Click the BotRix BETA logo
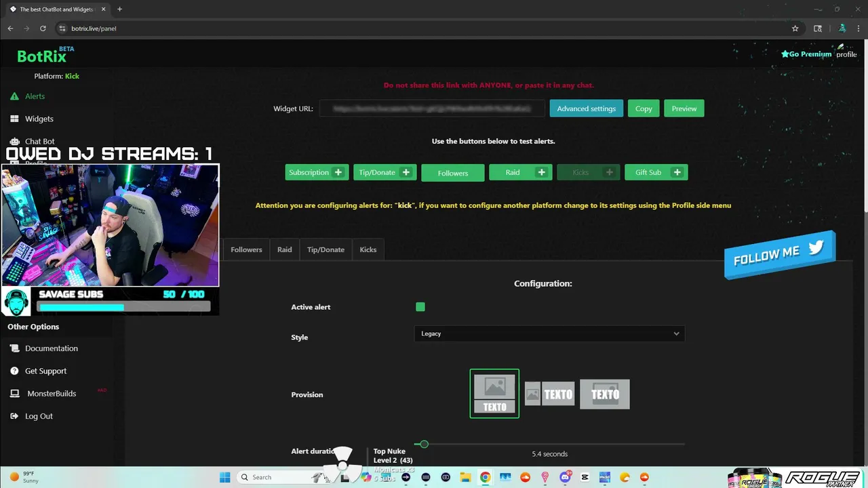 [45, 55]
